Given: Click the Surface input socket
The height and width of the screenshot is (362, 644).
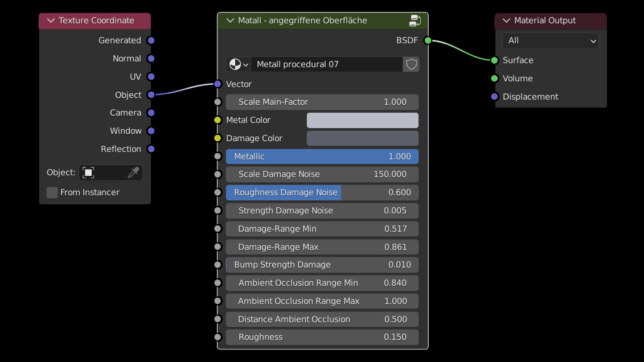Looking at the screenshot, I should coord(494,60).
